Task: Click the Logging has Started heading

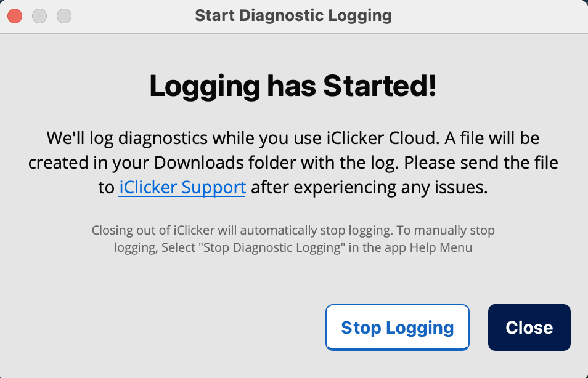Action: click(293, 86)
